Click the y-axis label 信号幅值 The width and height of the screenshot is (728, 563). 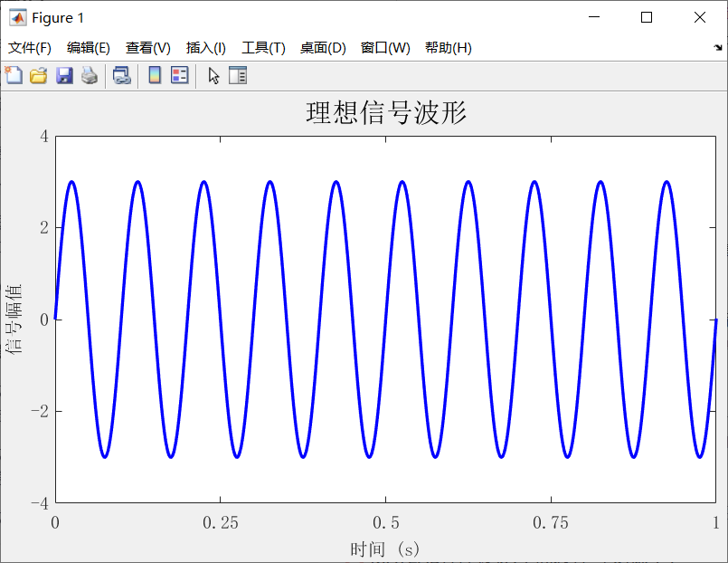14,319
